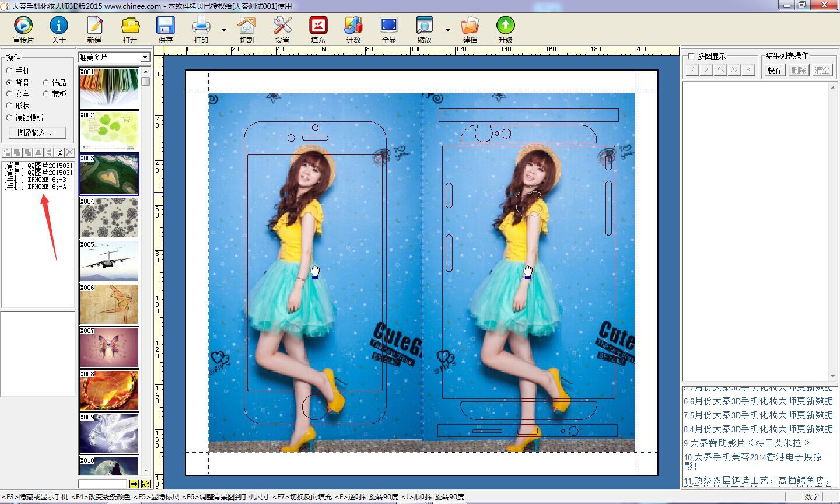Select thumbnail X003 heart island
This screenshot has width=840, height=504.
[x=109, y=174]
